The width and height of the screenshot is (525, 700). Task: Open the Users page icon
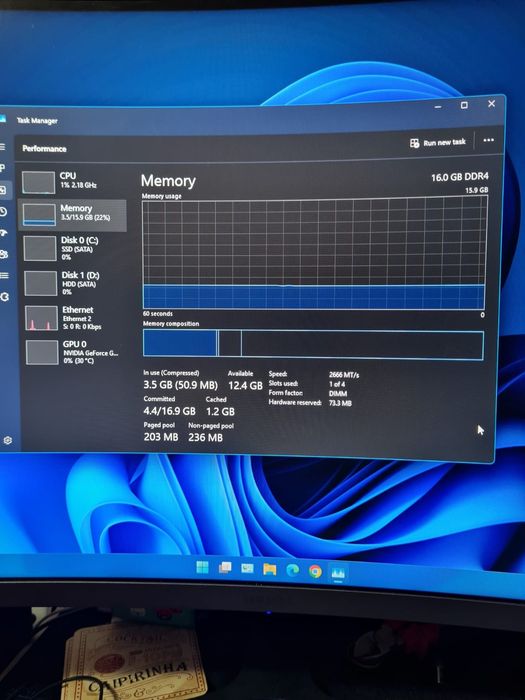pos(4,254)
